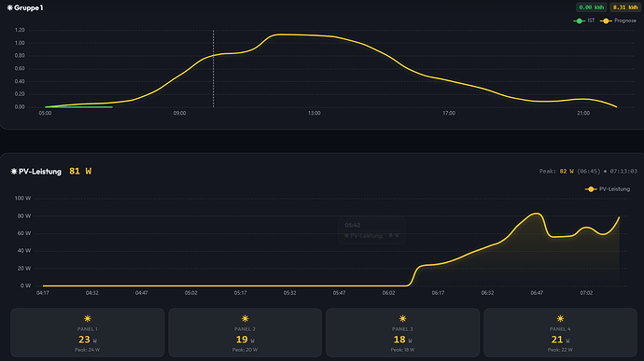The height and width of the screenshot is (361, 644).
Task: Click the Panel 2 value 19 W
Action: coord(245,340)
